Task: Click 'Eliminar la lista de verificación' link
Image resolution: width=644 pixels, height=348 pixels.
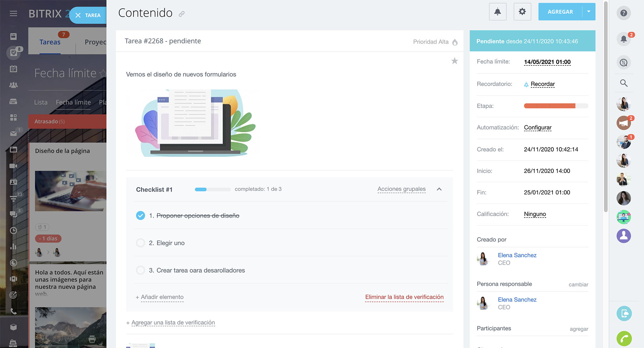Action: click(x=404, y=297)
